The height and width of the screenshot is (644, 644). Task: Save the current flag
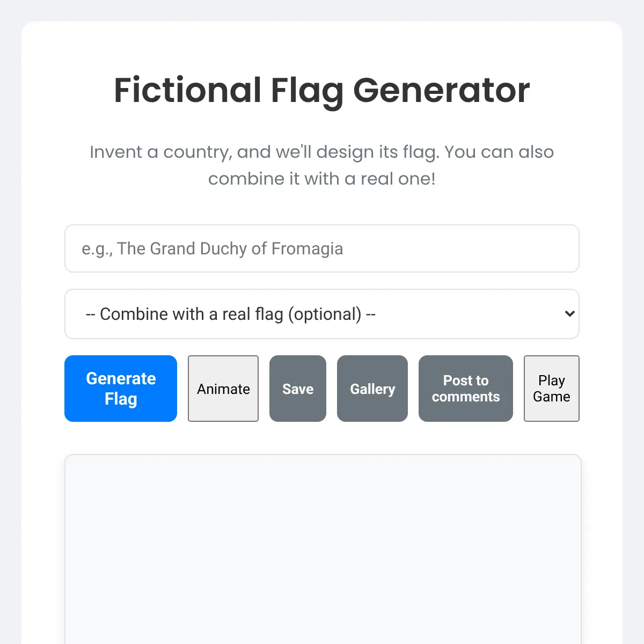[x=298, y=389]
